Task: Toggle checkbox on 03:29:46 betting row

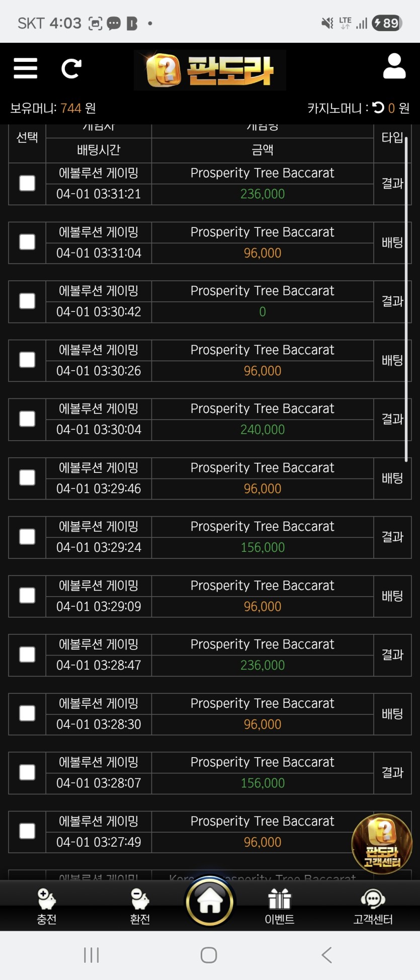Action: click(x=27, y=478)
